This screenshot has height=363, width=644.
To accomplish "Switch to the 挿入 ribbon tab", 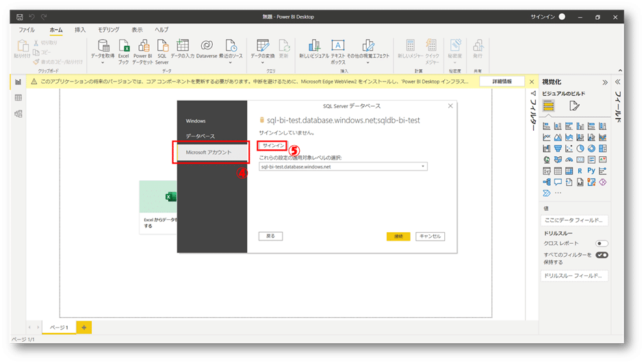I will 80,29.
